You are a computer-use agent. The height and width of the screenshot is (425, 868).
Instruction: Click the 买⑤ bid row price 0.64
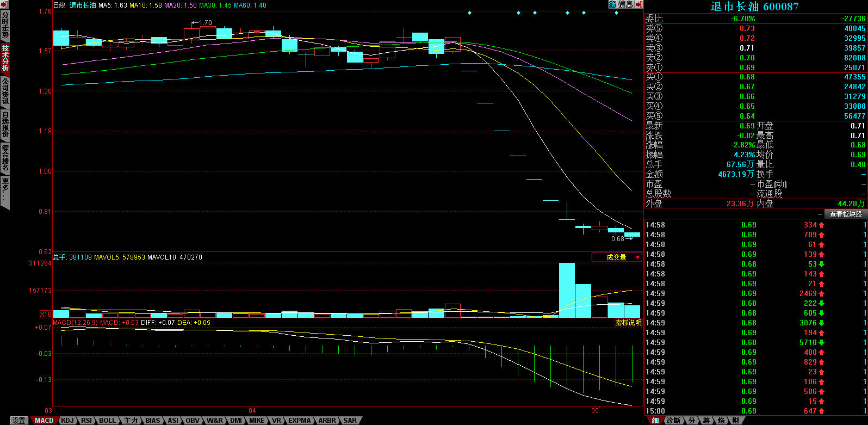pyautogui.click(x=747, y=116)
